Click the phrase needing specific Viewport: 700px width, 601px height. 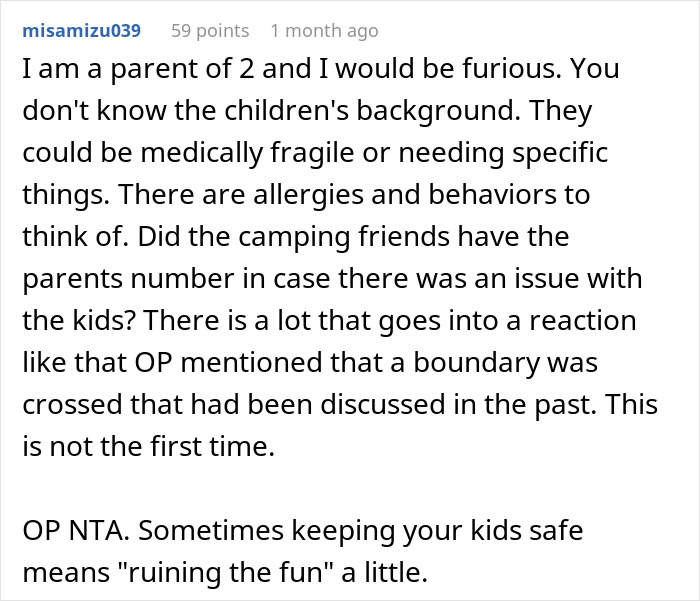(503, 153)
